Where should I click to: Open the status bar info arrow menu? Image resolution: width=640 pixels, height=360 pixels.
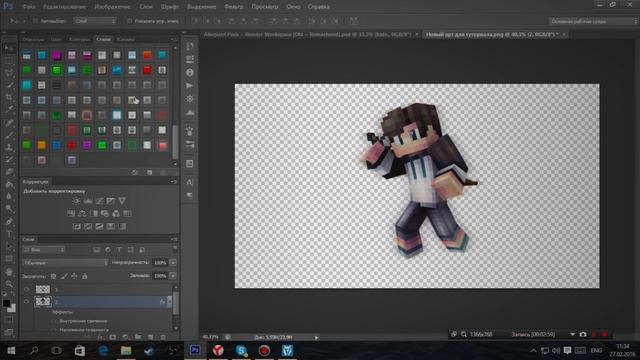(x=316, y=338)
